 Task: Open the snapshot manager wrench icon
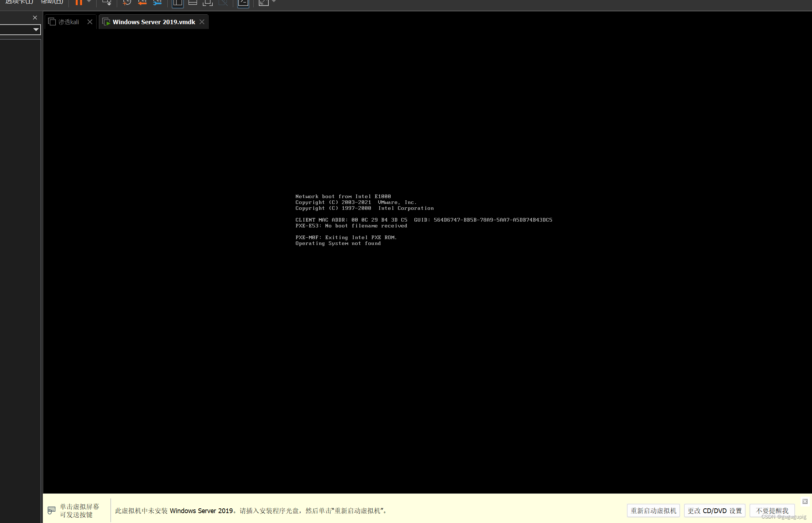(x=157, y=2)
